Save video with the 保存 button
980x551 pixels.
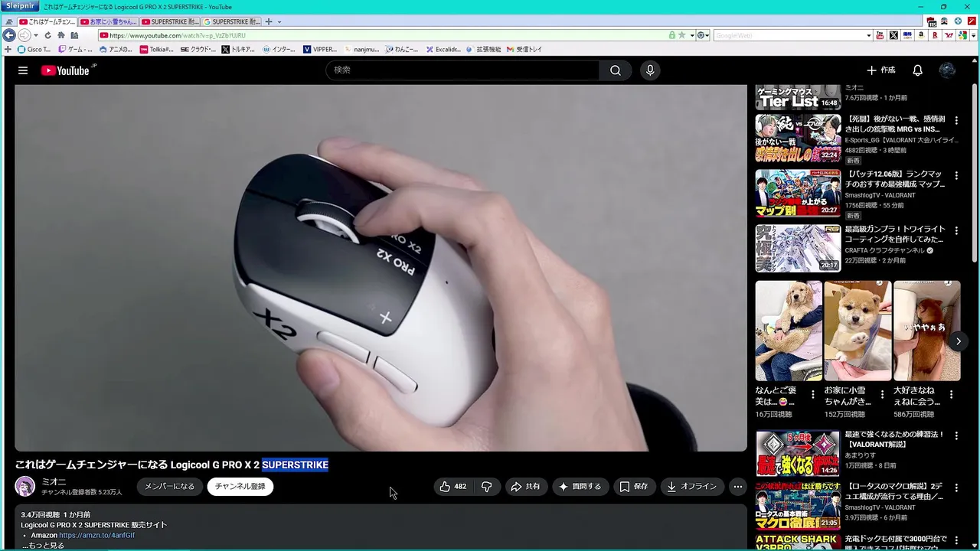coord(634,487)
